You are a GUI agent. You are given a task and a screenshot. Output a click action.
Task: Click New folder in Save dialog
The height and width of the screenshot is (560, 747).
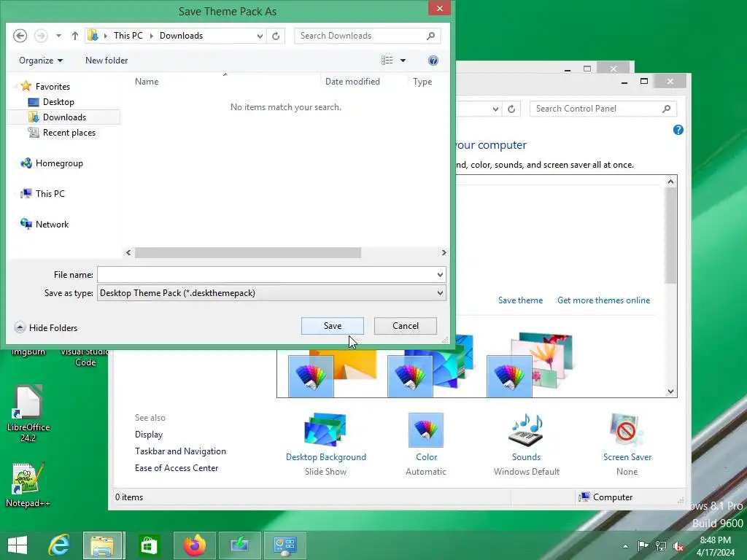point(107,61)
